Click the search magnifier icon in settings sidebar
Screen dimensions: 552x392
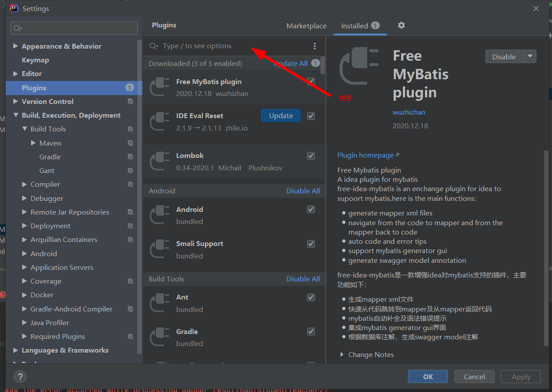tap(18, 28)
